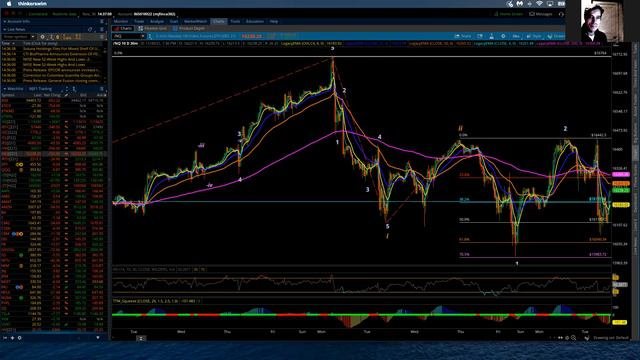Open the Messages button
The height and width of the screenshot is (360, 640).
click(541, 14)
